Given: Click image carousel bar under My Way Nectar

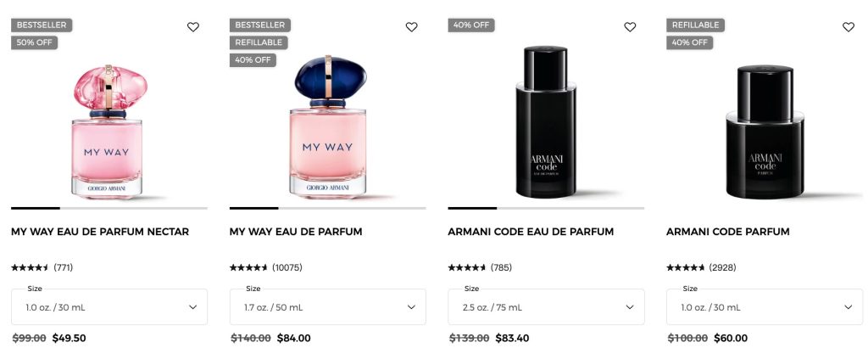Looking at the screenshot, I should coord(109,208).
